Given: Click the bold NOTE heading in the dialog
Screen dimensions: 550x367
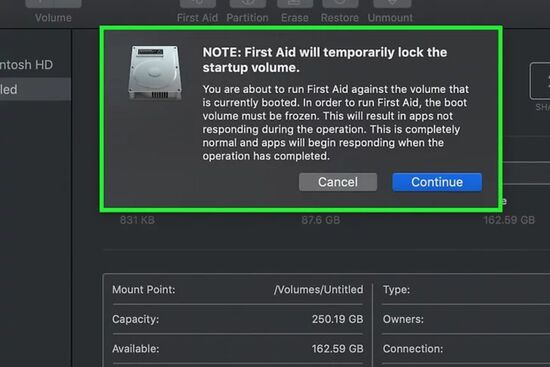Looking at the screenshot, I should pos(325,60).
